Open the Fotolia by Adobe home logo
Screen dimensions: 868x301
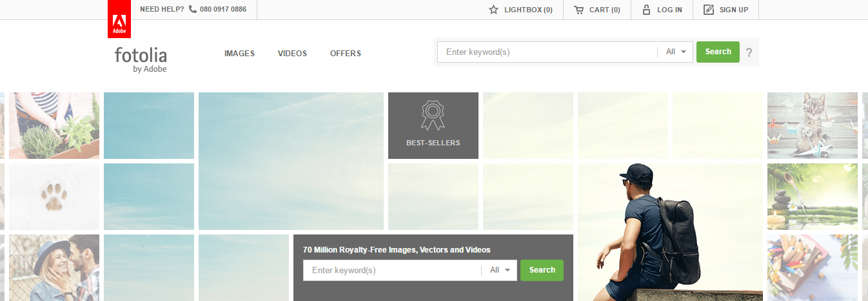tap(141, 59)
